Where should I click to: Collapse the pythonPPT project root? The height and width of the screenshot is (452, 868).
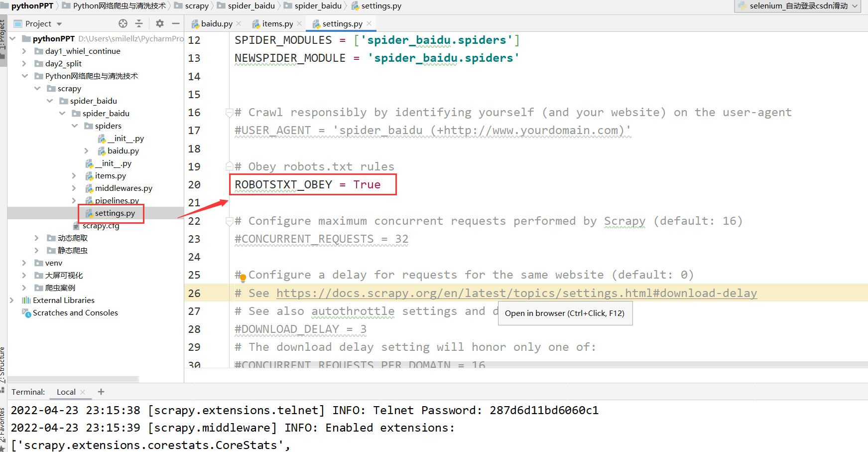point(12,38)
